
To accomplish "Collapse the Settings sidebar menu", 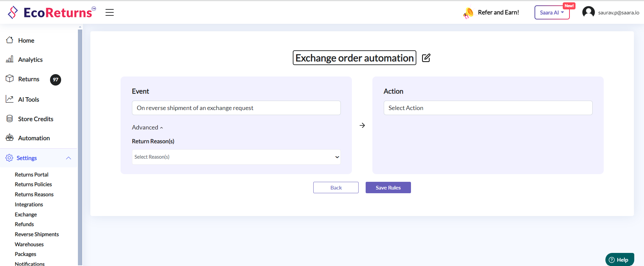I will click(68, 158).
